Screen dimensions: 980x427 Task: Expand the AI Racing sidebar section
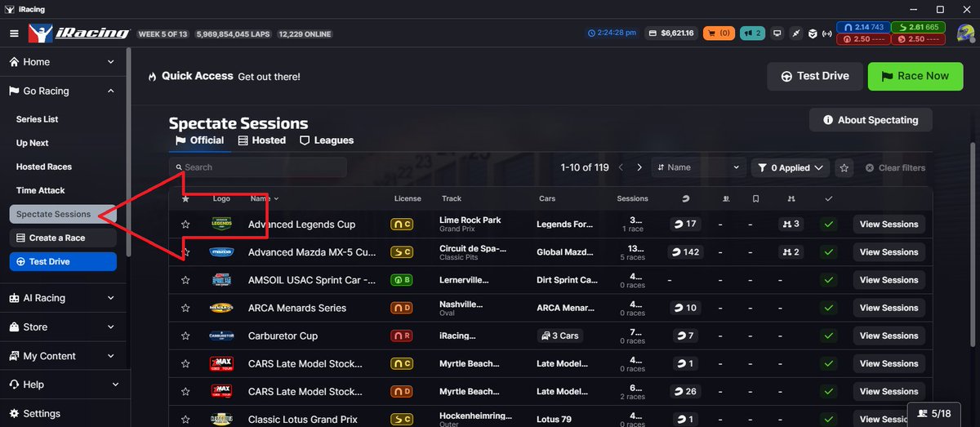(62, 298)
